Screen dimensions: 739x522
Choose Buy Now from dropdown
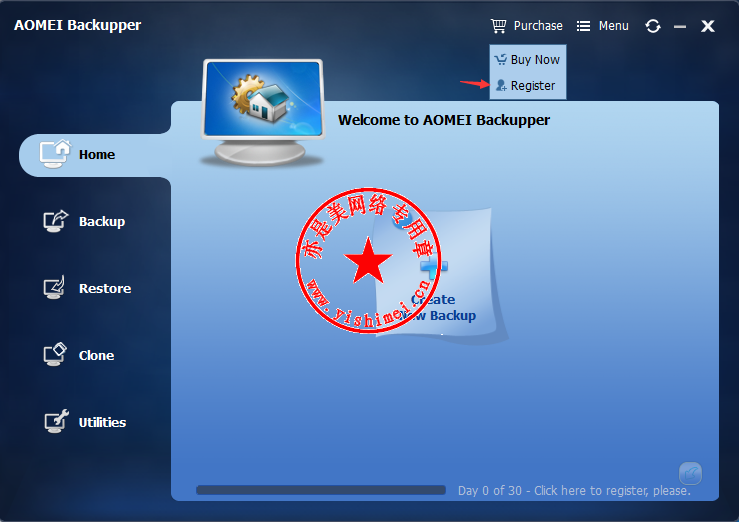(x=527, y=59)
